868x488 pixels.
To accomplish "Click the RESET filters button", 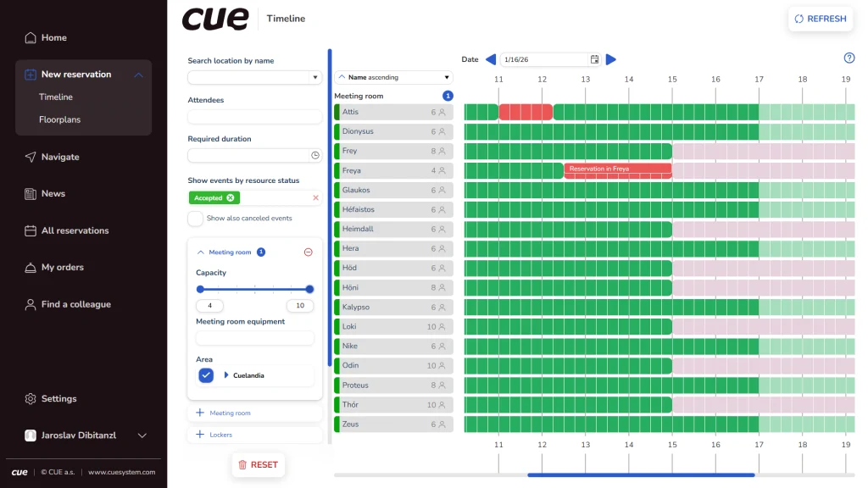I will pyautogui.click(x=258, y=464).
